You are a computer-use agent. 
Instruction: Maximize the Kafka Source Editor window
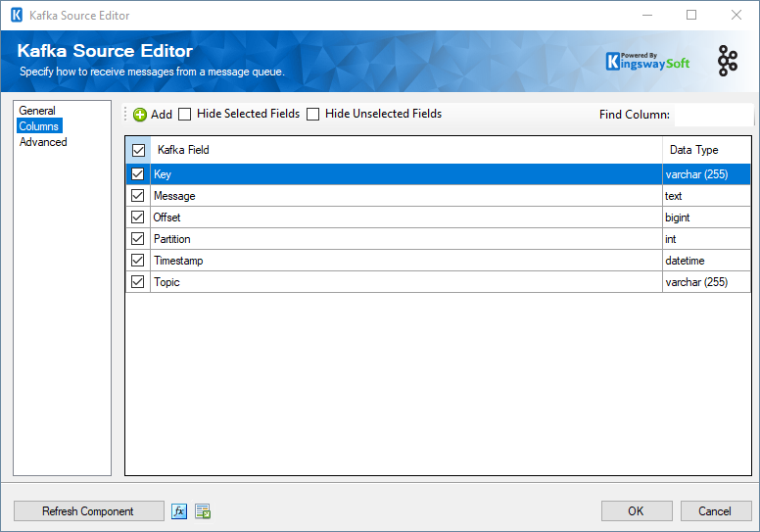pyautogui.click(x=691, y=15)
